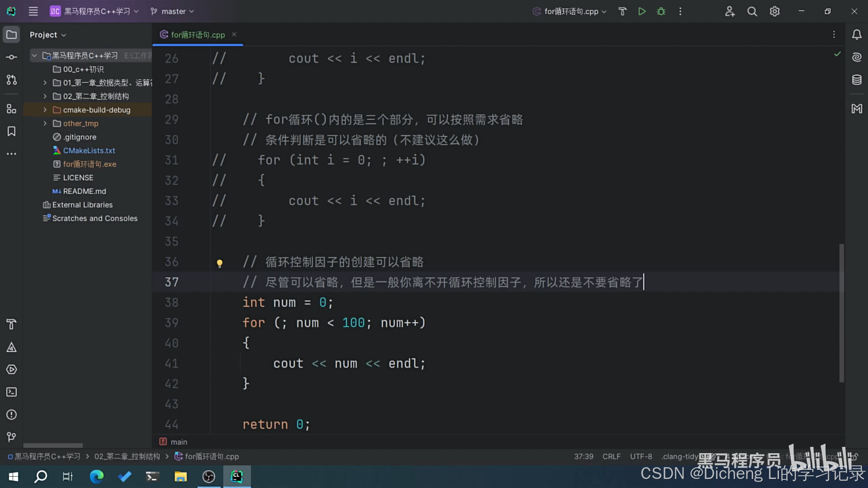Image resolution: width=868 pixels, height=488 pixels.
Task: Open the CMake tool window
Action: tap(11, 347)
